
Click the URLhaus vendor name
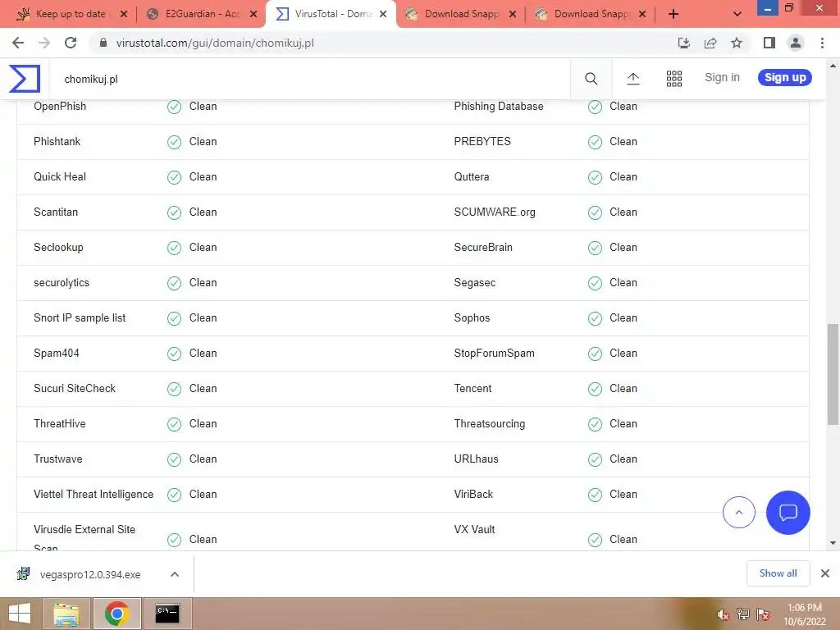coord(477,459)
